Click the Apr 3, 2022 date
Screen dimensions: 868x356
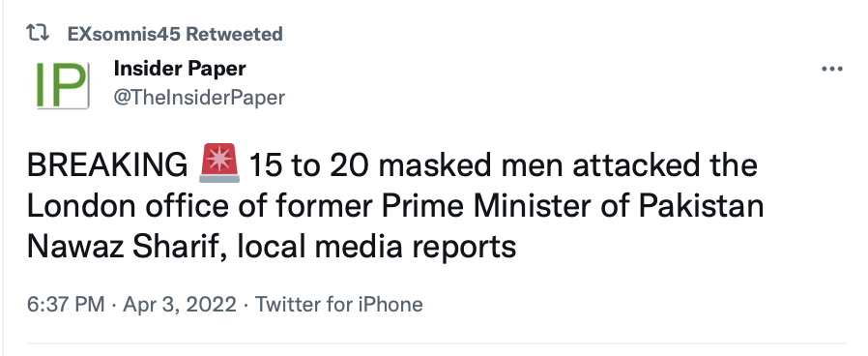point(180,304)
